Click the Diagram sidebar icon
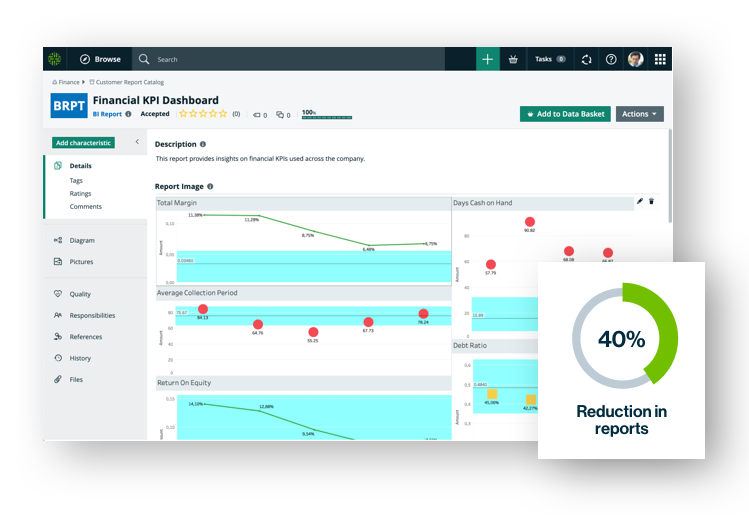This screenshot has width=749, height=524. pos(58,240)
